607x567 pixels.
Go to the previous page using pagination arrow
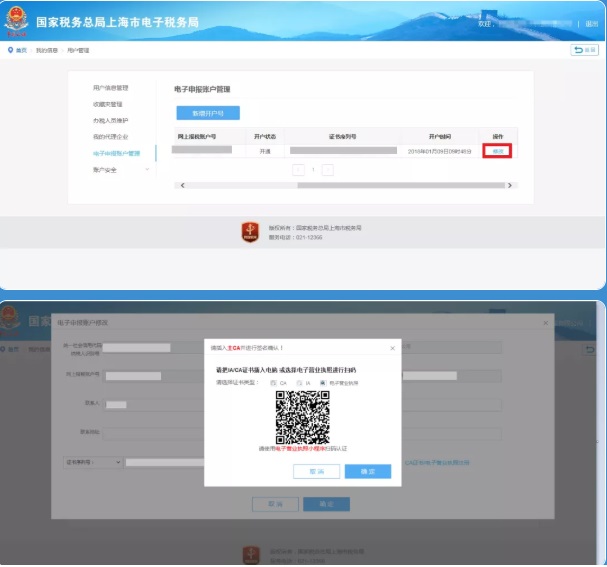299,170
